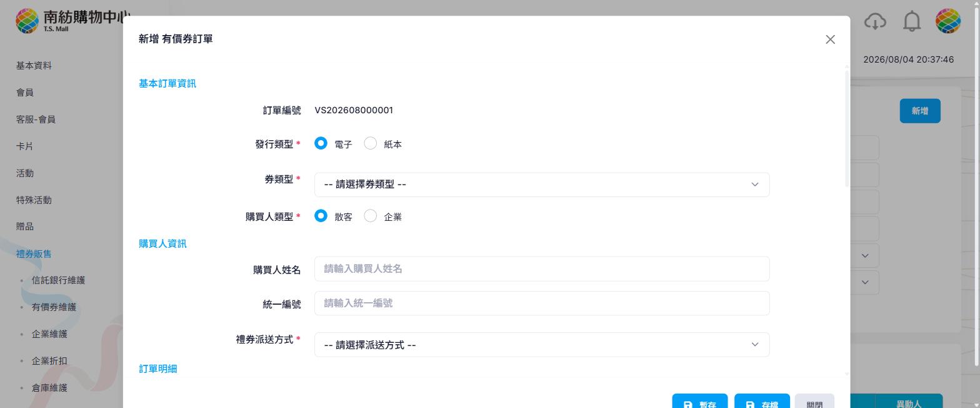Click the date time 2026/08/04 20:37:46
The height and width of the screenshot is (408, 980).
point(908,59)
